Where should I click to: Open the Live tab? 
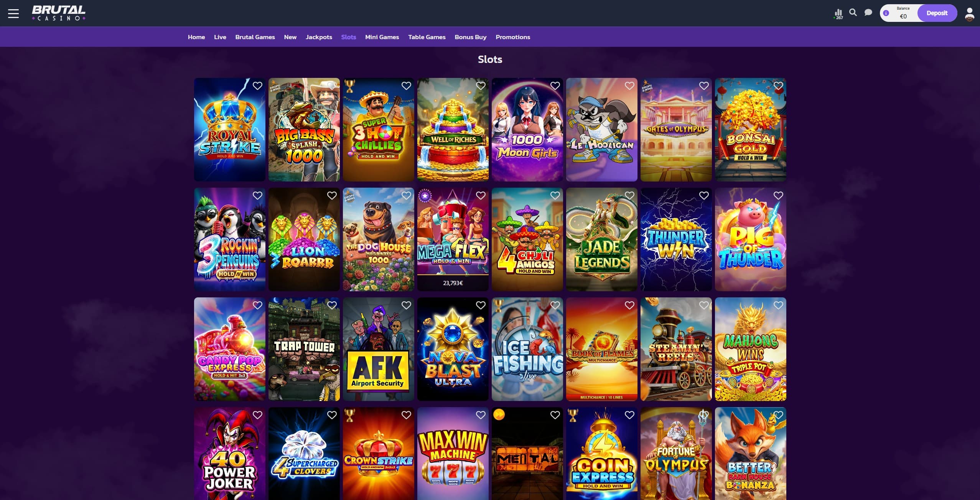click(220, 37)
